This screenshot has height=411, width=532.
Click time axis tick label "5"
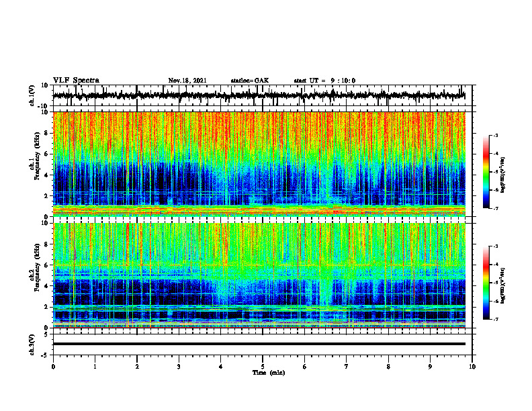point(263,367)
